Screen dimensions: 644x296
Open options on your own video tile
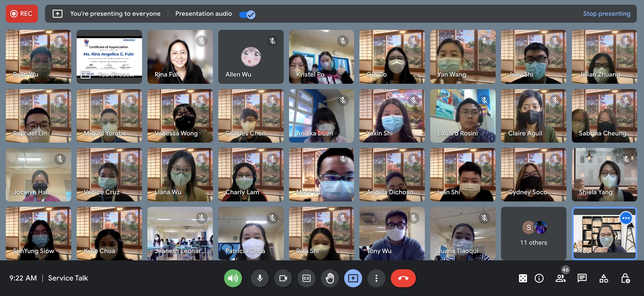click(x=626, y=218)
